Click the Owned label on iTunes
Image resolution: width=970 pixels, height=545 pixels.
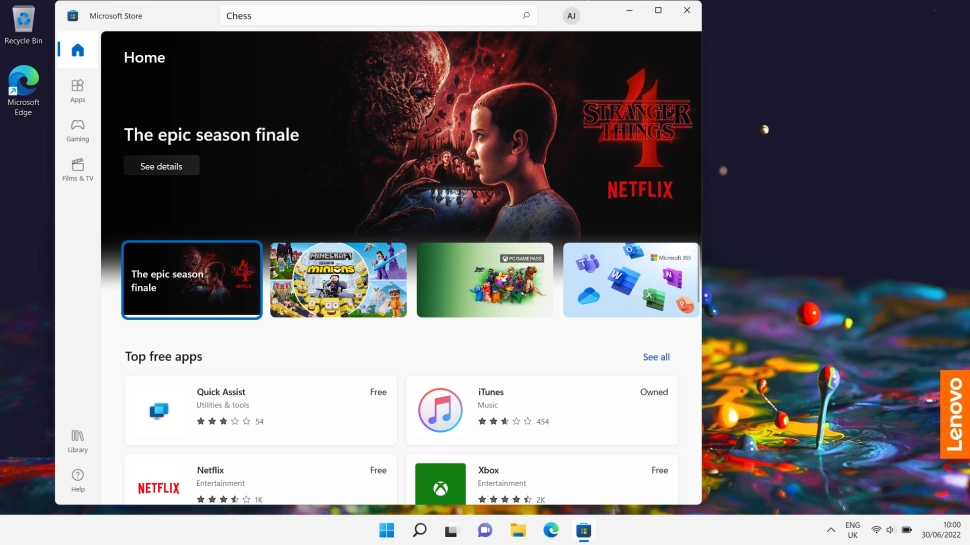(x=654, y=392)
